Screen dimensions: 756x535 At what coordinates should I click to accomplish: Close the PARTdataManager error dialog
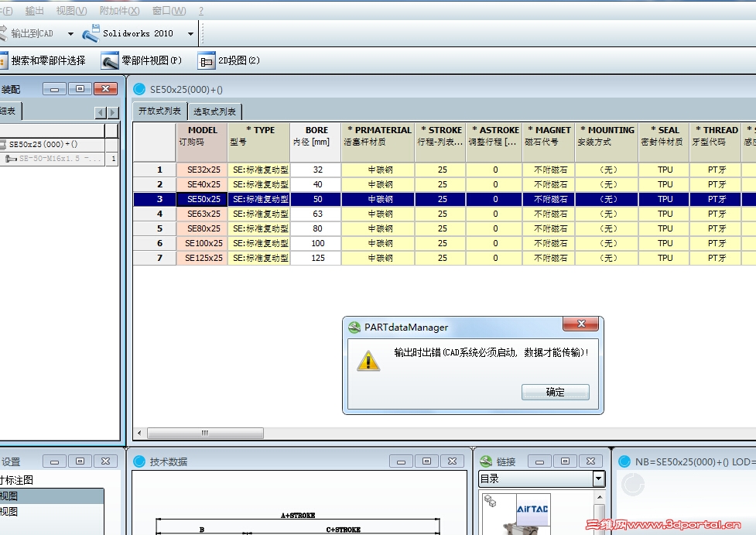click(580, 324)
